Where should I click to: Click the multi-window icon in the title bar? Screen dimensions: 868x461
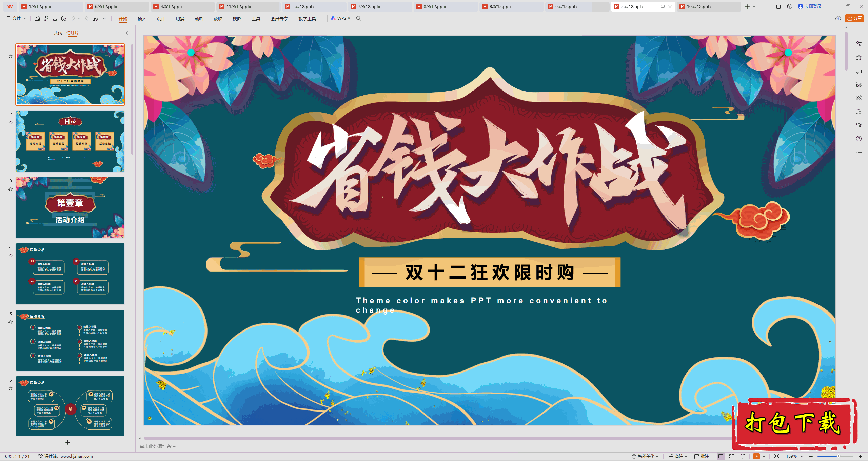click(779, 6)
